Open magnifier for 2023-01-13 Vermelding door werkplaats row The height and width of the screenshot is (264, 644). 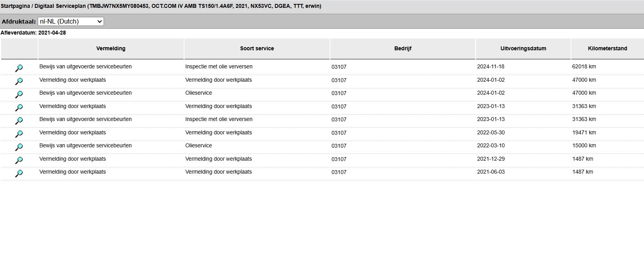[x=19, y=108]
